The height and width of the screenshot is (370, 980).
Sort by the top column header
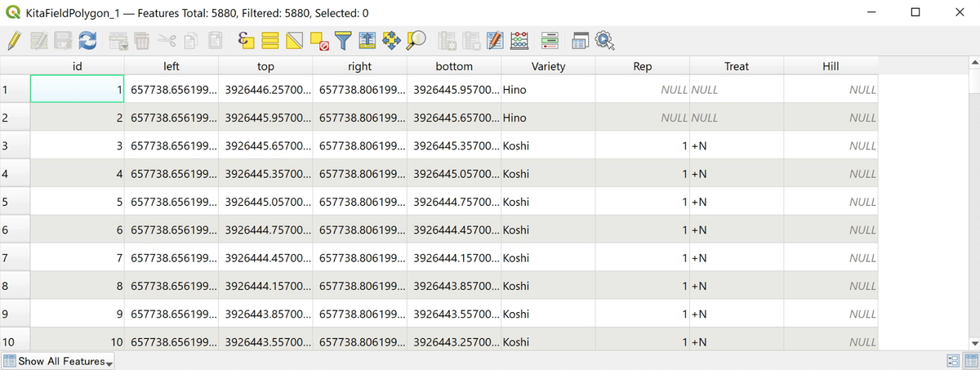pyautogui.click(x=265, y=66)
